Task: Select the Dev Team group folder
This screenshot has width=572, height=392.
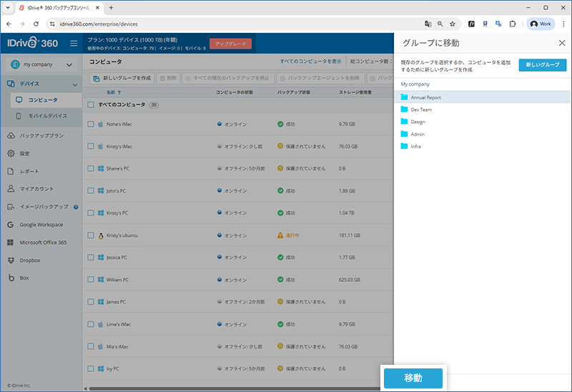Action: (x=421, y=109)
